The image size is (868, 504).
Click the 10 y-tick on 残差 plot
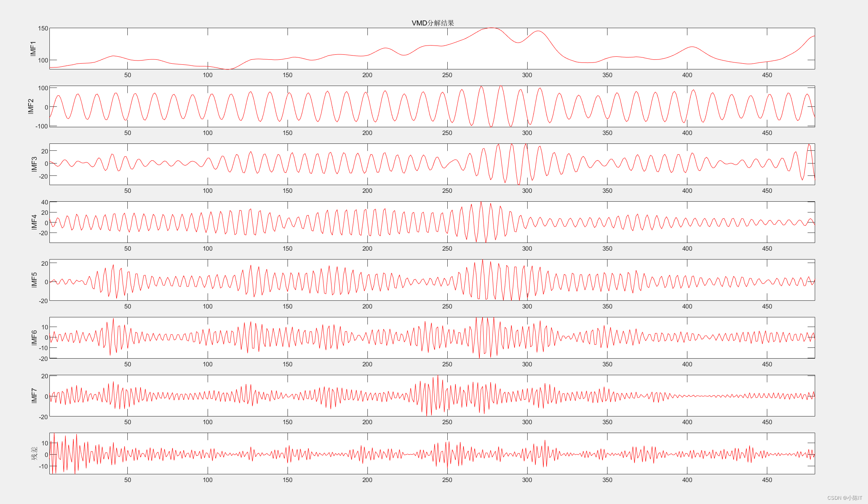pyautogui.click(x=45, y=443)
